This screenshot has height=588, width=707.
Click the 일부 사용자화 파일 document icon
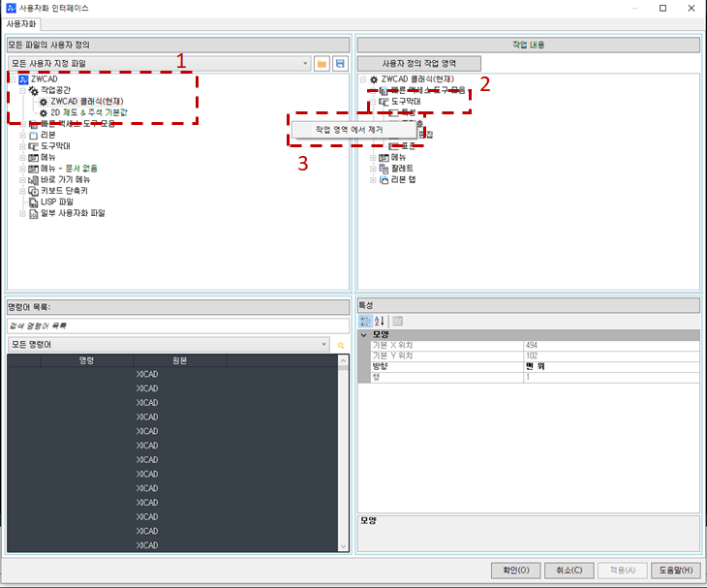(33, 214)
